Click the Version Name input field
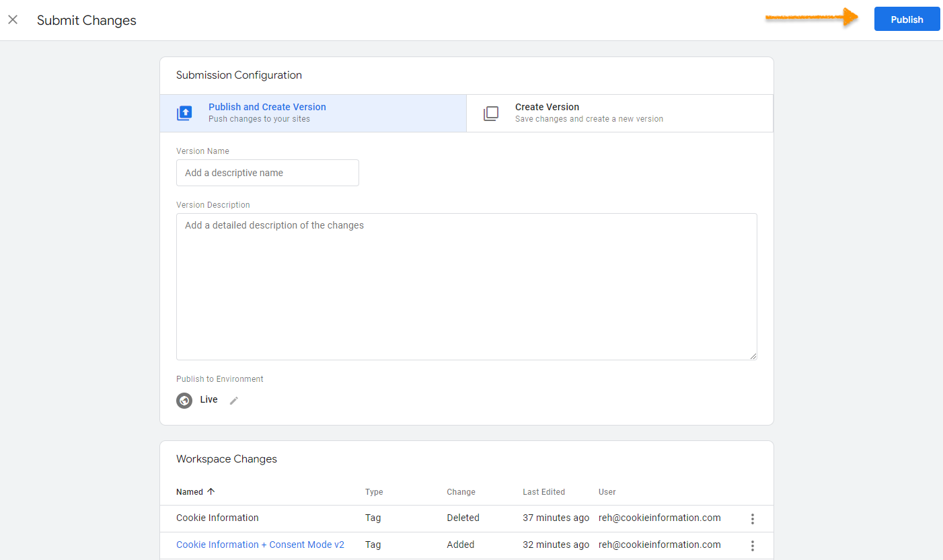The width and height of the screenshot is (943, 560). [267, 173]
